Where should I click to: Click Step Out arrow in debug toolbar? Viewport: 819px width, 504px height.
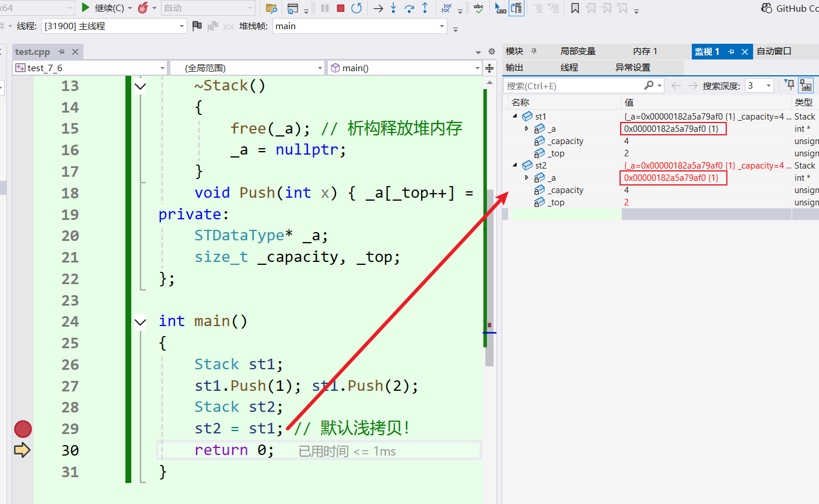[425, 8]
